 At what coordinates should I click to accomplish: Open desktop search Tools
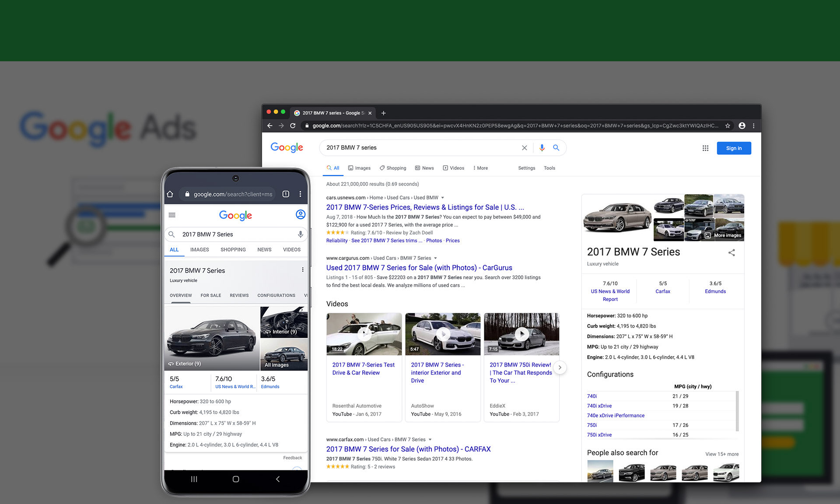point(549,168)
